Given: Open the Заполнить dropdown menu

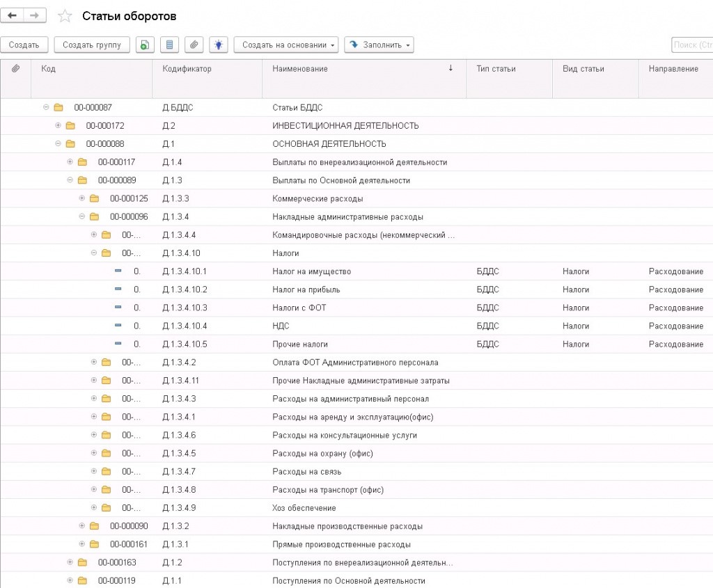Looking at the screenshot, I should 379,45.
